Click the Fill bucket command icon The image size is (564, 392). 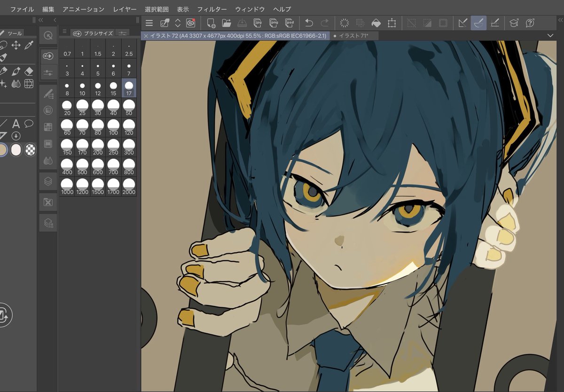coord(376,23)
